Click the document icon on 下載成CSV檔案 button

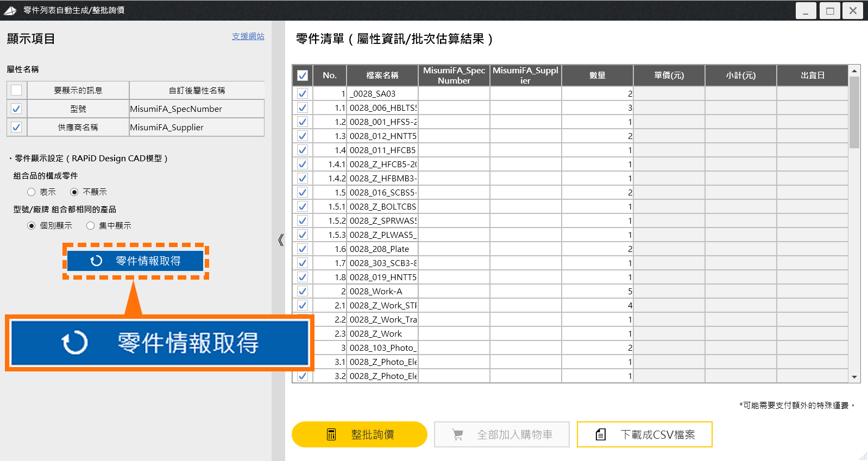(x=601, y=434)
